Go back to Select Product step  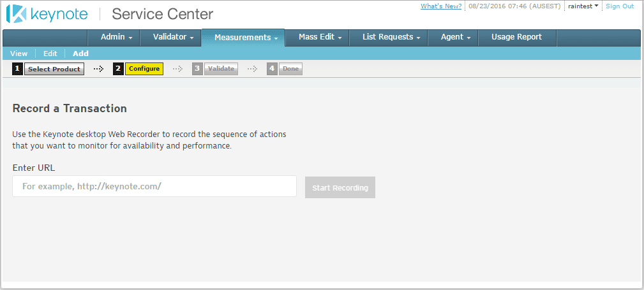pos(54,69)
